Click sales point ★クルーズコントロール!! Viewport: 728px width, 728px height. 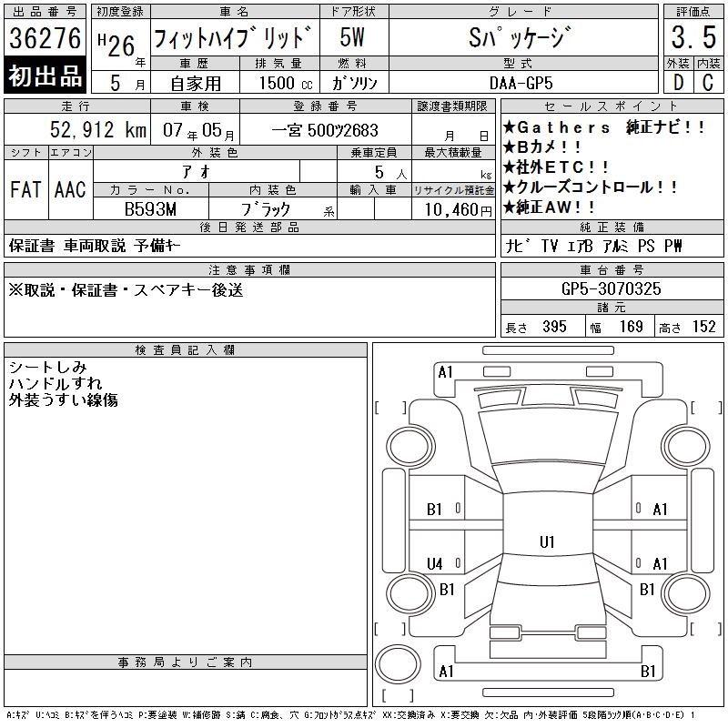tap(590, 187)
